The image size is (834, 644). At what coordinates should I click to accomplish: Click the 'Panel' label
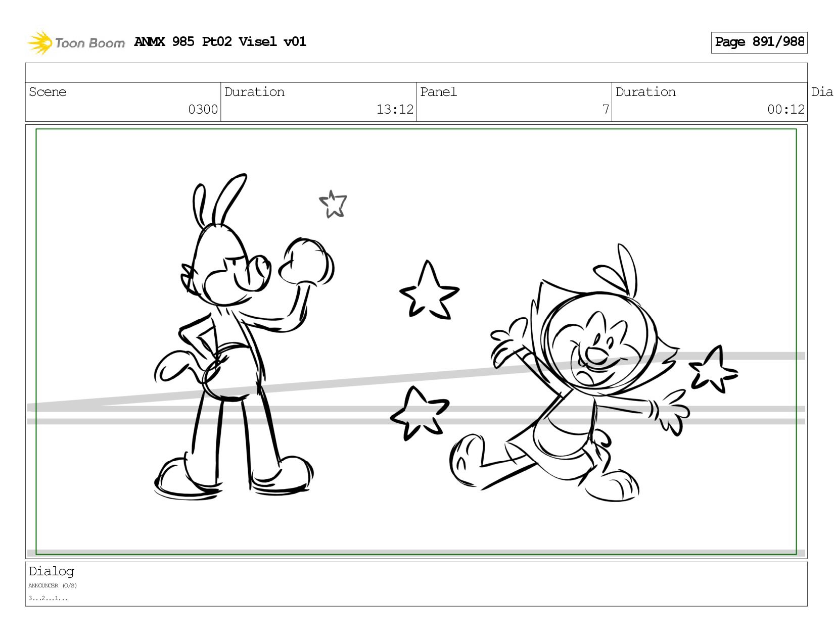tap(438, 92)
